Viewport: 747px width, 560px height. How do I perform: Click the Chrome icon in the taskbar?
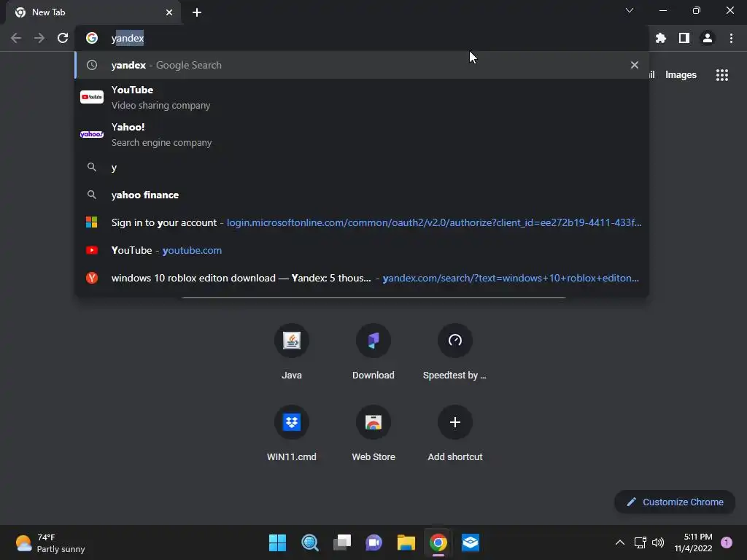click(x=438, y=542)
